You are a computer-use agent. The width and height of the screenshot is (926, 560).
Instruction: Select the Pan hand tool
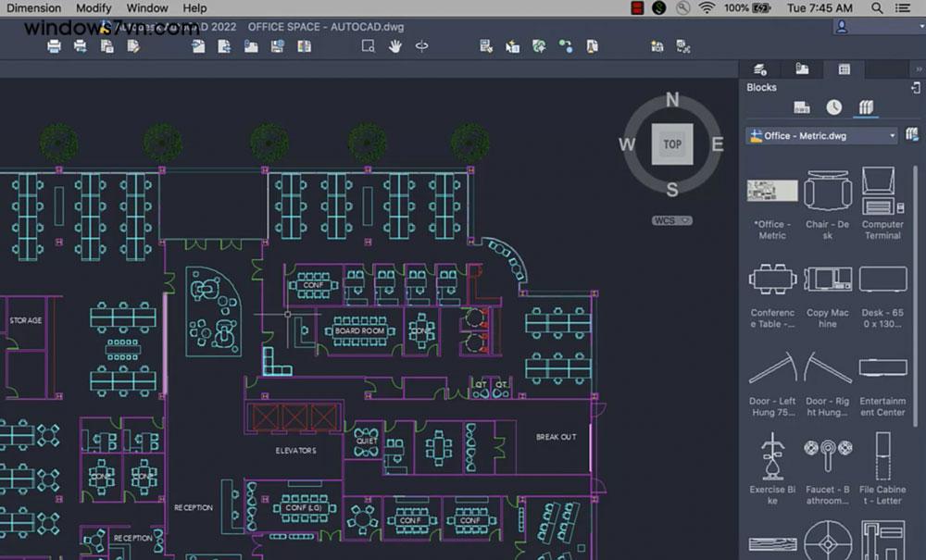[394, 46]
